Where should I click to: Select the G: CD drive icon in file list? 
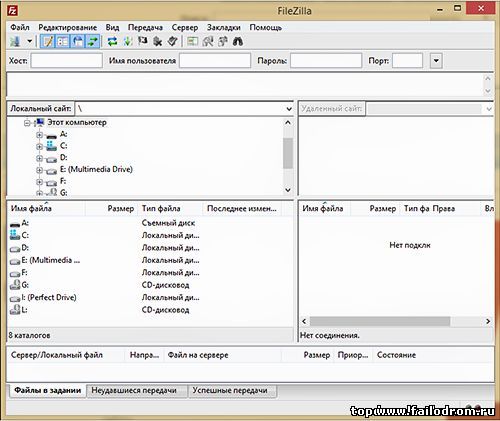[15, 285]
